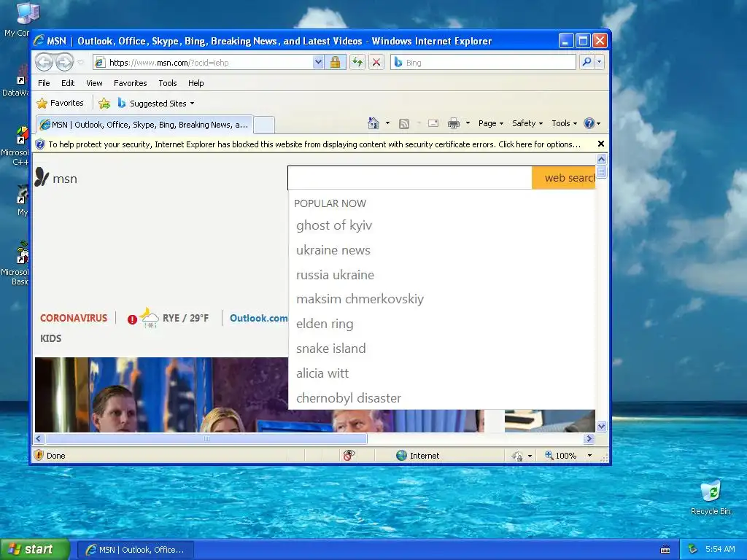Click horizontal scrollbar right arrow
Image resolution: width=747 pixels, height=560 pixels.
point(589,438)
